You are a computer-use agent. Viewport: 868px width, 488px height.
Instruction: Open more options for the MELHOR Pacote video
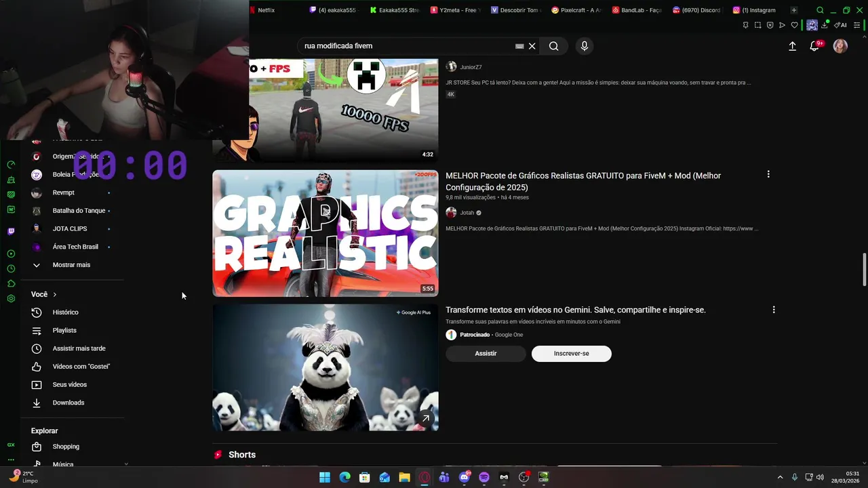(768, 174)
